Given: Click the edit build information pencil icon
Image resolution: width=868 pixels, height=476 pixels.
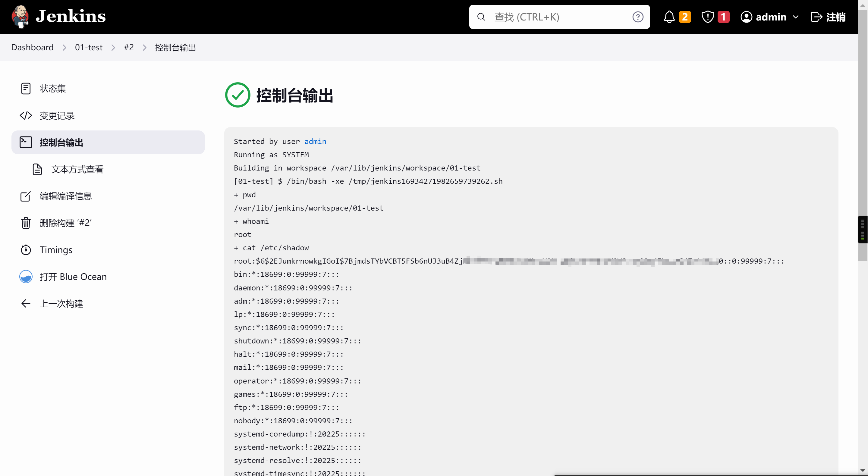Looking at the screenshot, I should (26, 196).
